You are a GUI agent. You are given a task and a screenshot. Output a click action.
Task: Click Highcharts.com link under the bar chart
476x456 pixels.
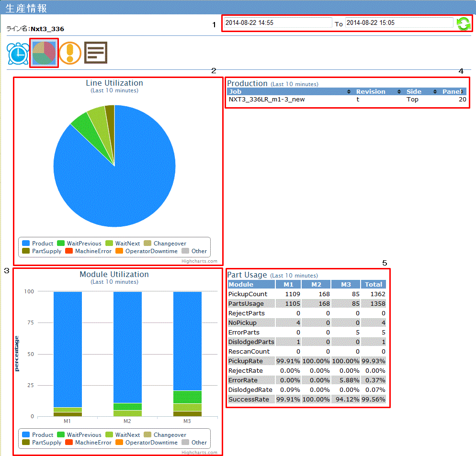tap(199, 453)
